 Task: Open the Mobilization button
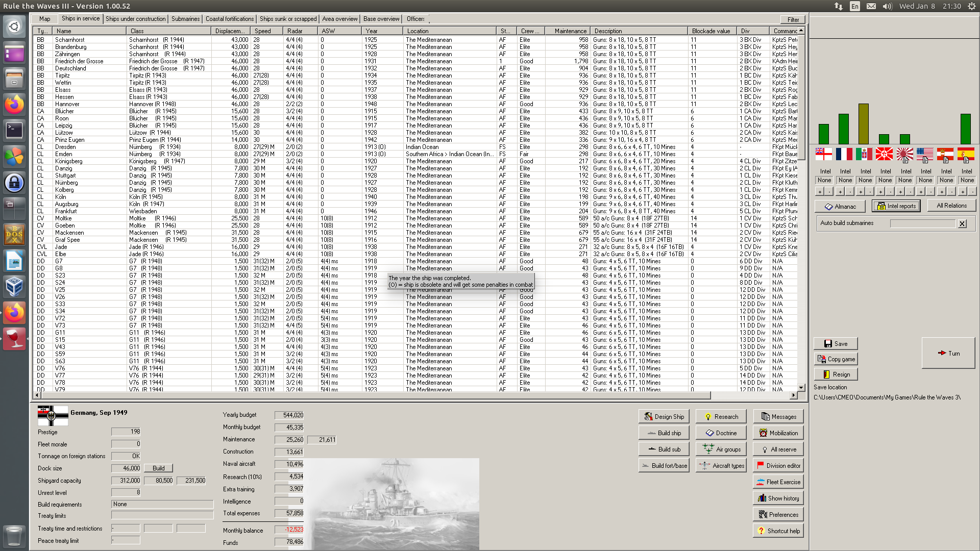coord(778,433)
